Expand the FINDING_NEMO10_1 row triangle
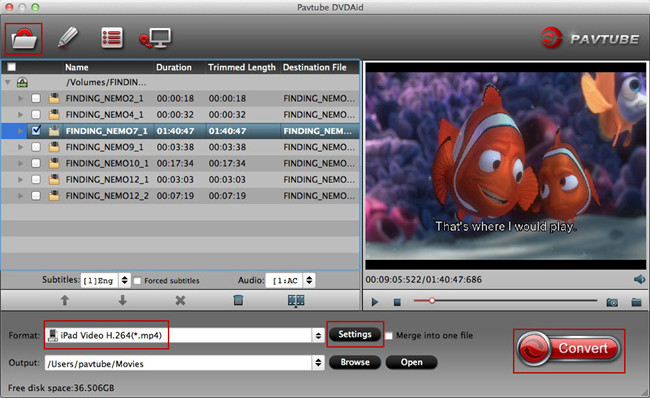Image resolution: width=650 pixels, height=398 pixels. coord(20,163)
